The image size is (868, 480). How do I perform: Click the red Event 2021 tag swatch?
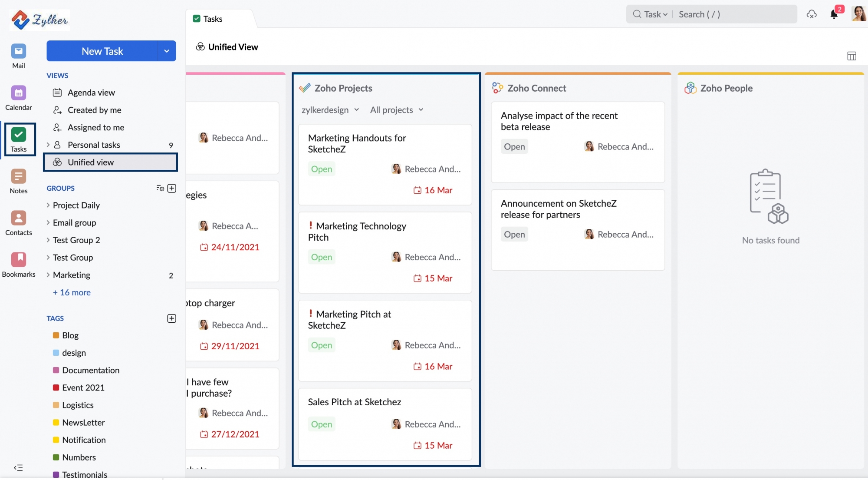click(56, 387)
